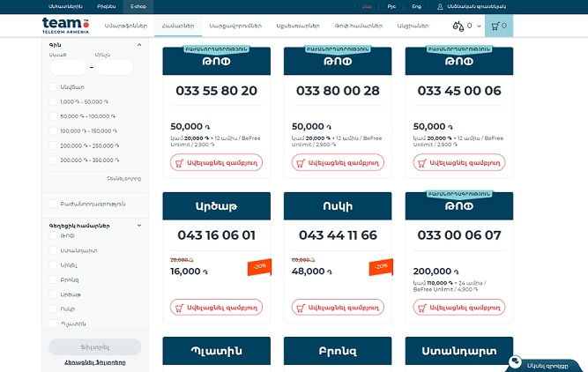The width and height of the screenshot is (588, 372).
Task: Click cart icon on 033 00 06 07 card
Action: [x=422, y=308]
